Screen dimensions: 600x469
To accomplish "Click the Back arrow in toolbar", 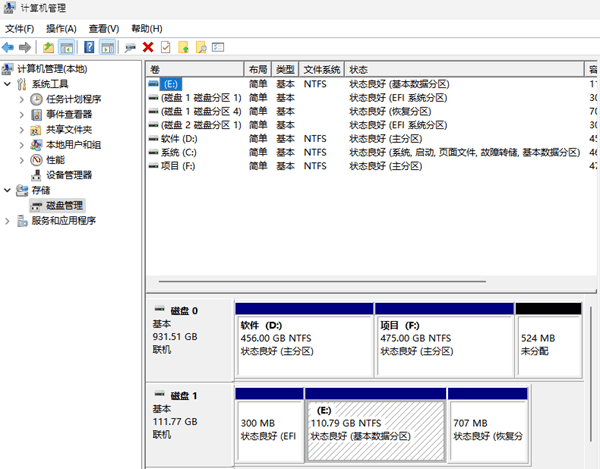I will [8, 47].
